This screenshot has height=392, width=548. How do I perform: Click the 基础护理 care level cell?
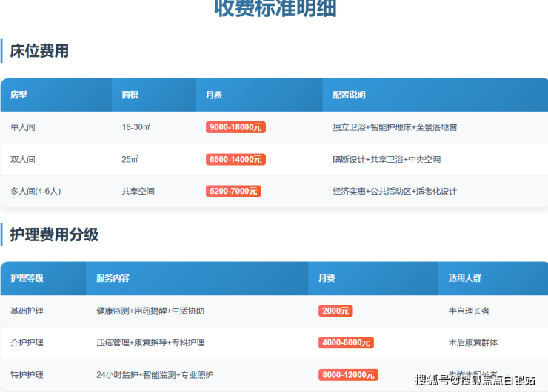27,311
